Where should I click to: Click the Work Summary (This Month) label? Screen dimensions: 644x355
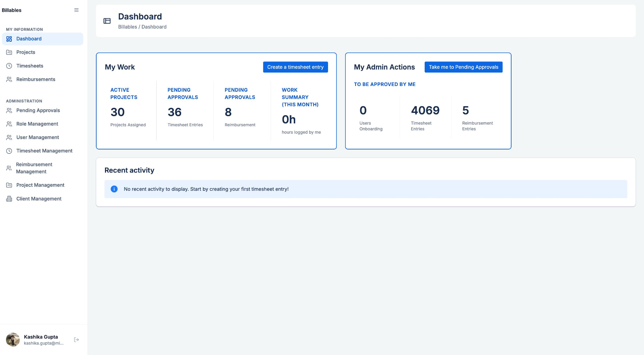[x=300, y=97]
